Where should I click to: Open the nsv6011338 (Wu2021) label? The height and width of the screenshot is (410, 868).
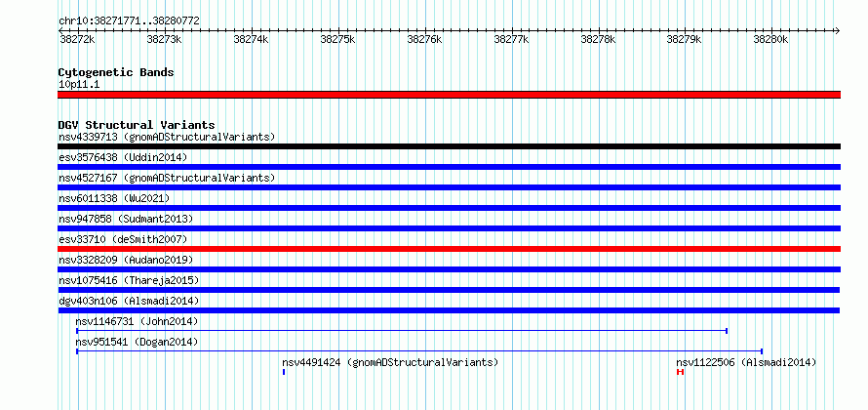pyautogui.click(x=114, y=198)
